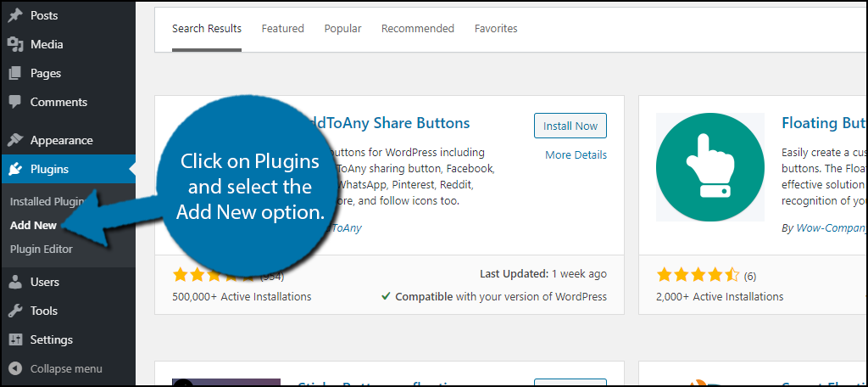
Task: Click the 'Compatible with your version' text
Action: [501, 297]
